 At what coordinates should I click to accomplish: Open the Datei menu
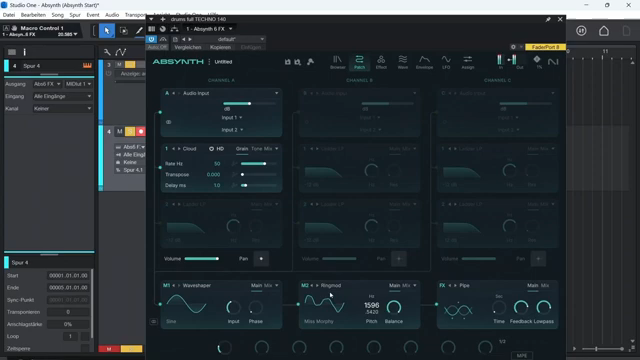tap(9, 15)
